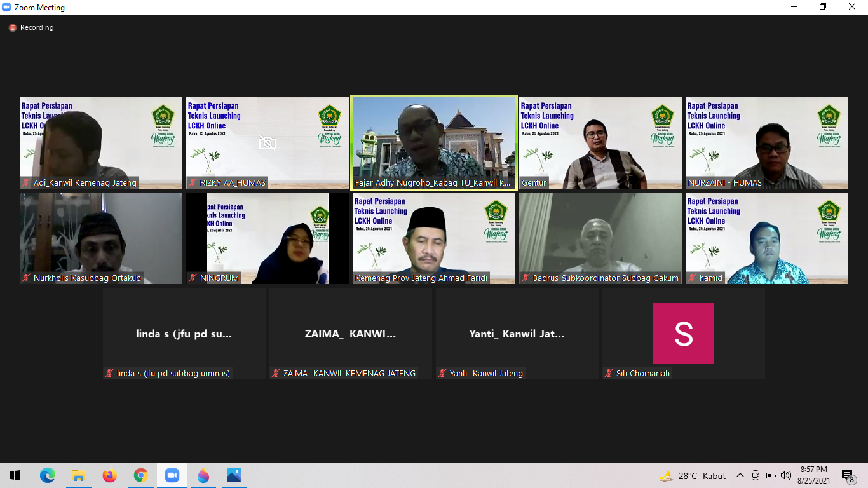868x488 pixels.
Task: Click muted mic icon next to linda s
Action: (x=110, y=374)
